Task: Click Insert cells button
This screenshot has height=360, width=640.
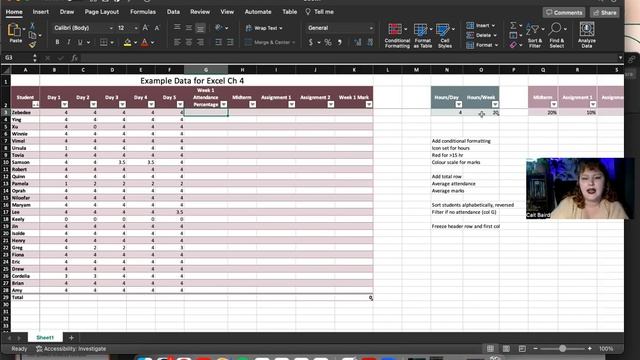Action: pos(481,25)
